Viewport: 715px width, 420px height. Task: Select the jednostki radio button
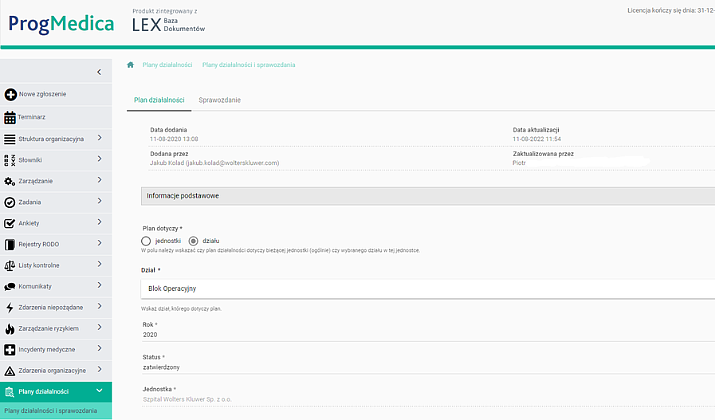tap(146, 240)
